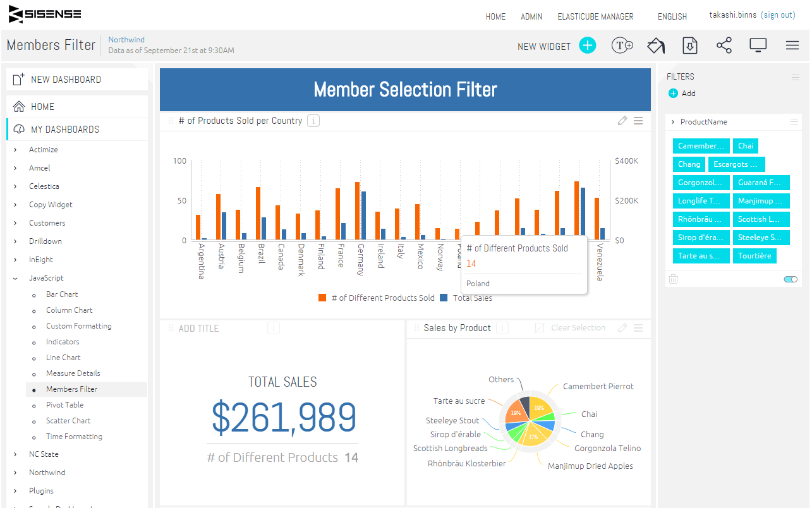Click the Germany Total Sales bar

coord(363,215)
